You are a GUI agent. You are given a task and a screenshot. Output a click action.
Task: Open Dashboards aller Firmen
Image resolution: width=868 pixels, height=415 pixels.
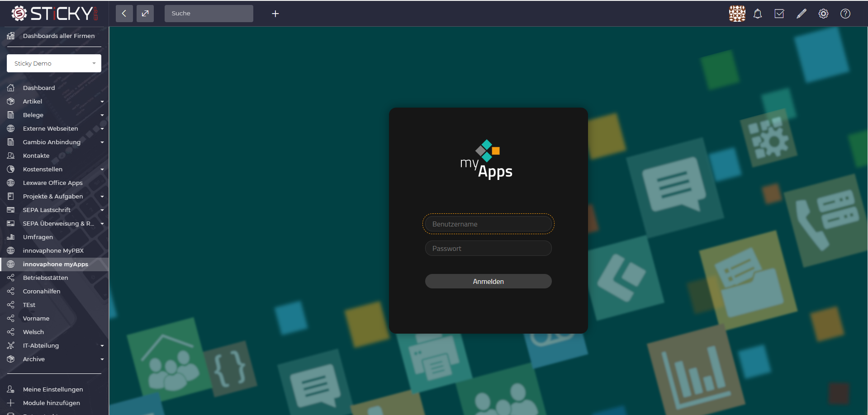point(59,36)
